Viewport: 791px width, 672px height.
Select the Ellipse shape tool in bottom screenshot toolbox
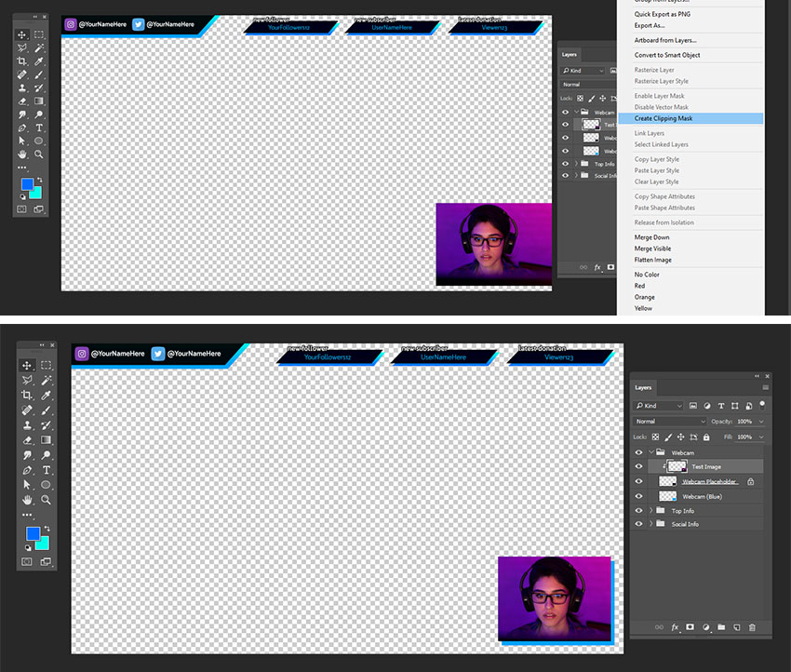click(46, 485)
